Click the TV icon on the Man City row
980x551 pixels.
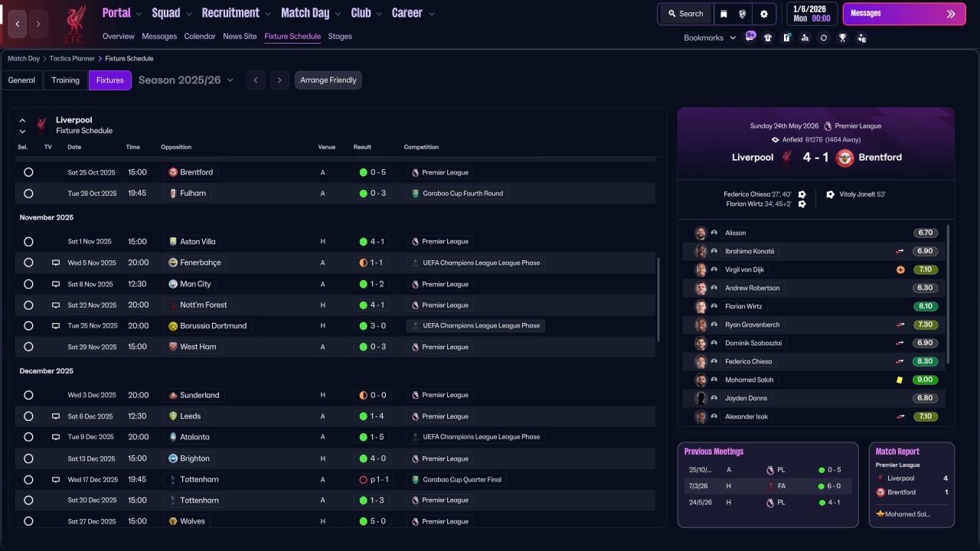[55, 284]
